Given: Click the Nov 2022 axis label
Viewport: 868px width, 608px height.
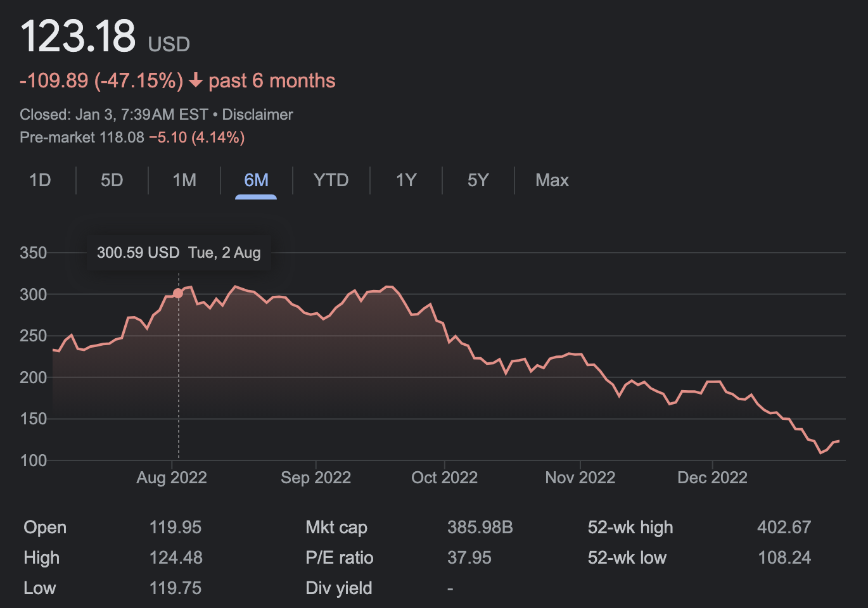Looking at the screenshot, I should point(580,478).
